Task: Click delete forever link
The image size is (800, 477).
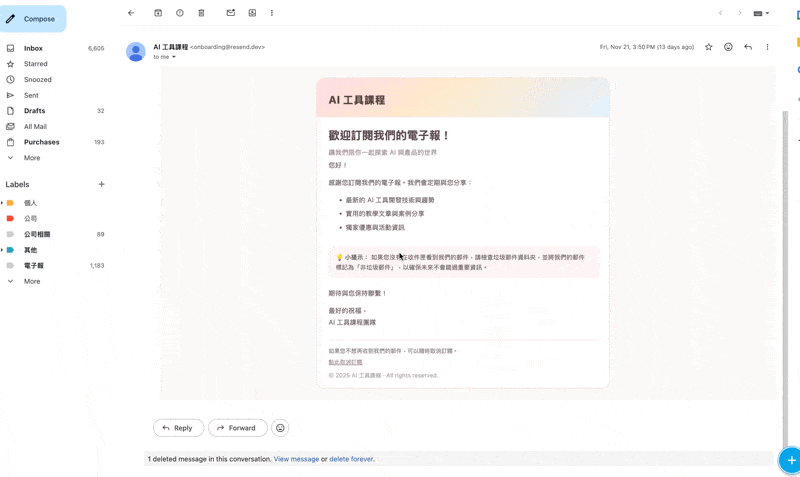Action: (x=352, y=459)
